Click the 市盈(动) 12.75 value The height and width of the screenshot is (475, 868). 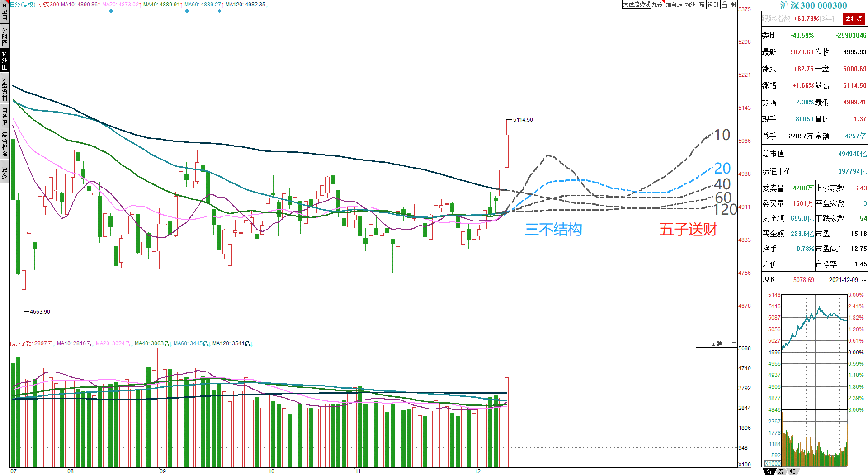[859, 249]
